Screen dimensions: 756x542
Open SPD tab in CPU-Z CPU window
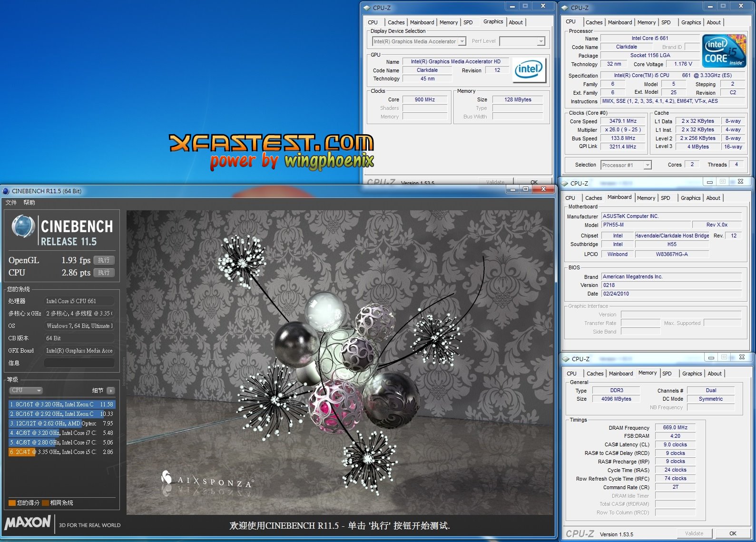[666, 22]
